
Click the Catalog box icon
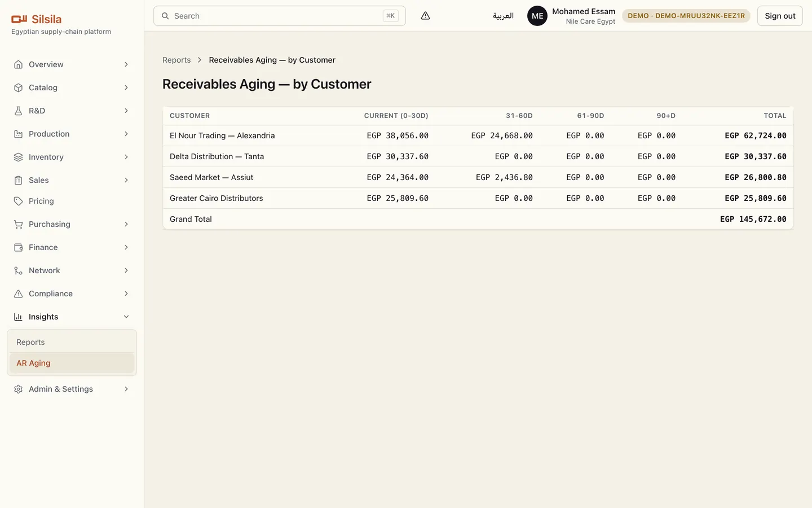point(18,87)
